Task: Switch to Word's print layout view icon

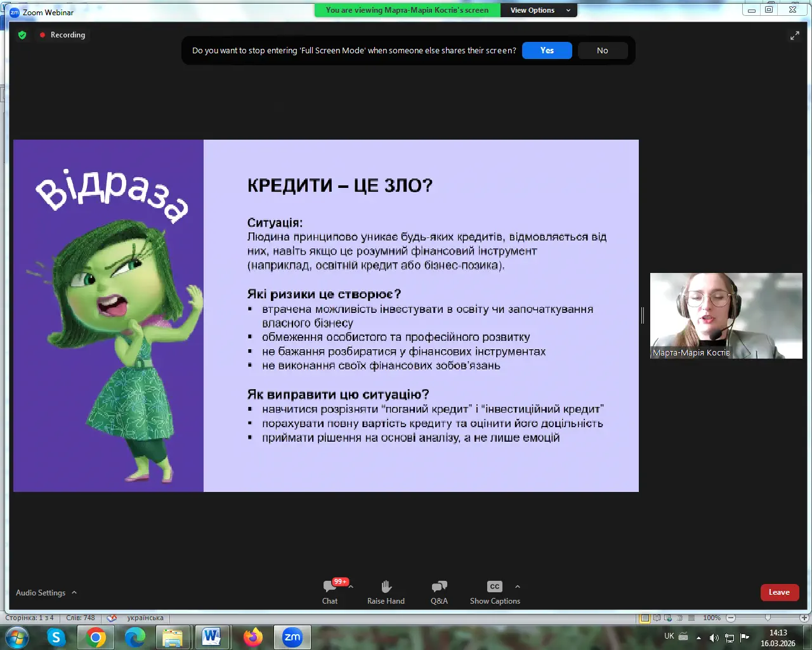Action: 645,618
